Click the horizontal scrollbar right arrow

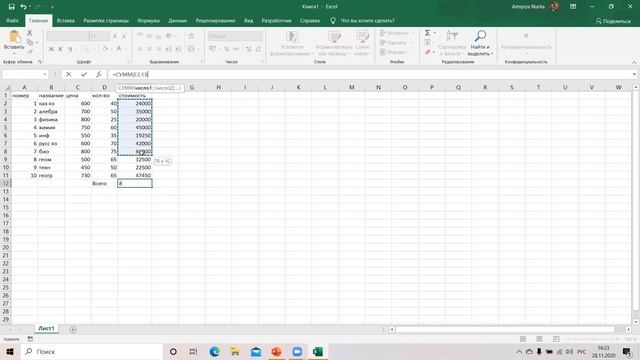point(628,329)
